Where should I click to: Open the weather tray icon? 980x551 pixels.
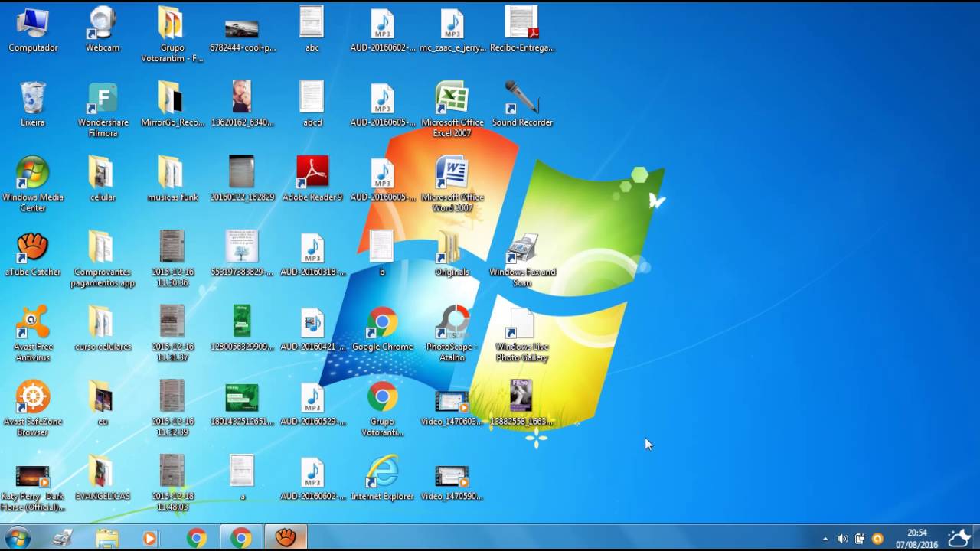click(x=959, y=538)
